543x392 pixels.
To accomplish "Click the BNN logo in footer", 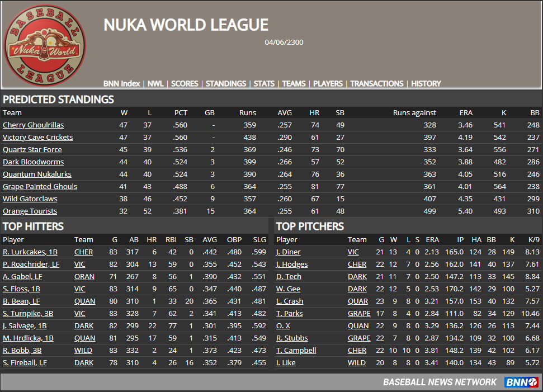I will coord(521,382).
